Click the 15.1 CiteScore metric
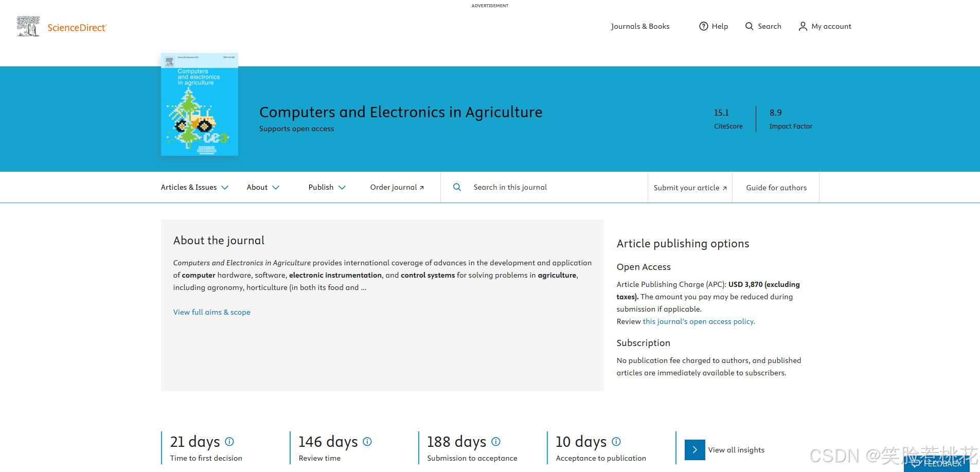The image size is (980, 472). tap(728, 119)
